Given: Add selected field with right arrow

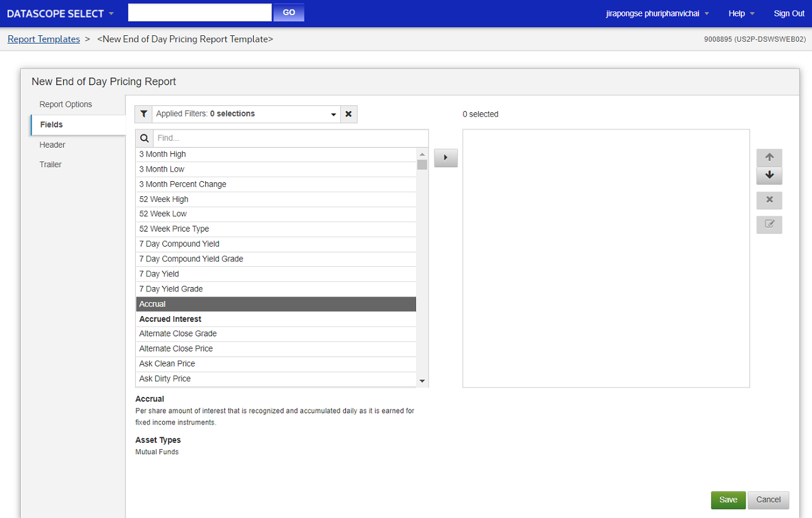Looking at the screenshot, I should pos(446,158).
